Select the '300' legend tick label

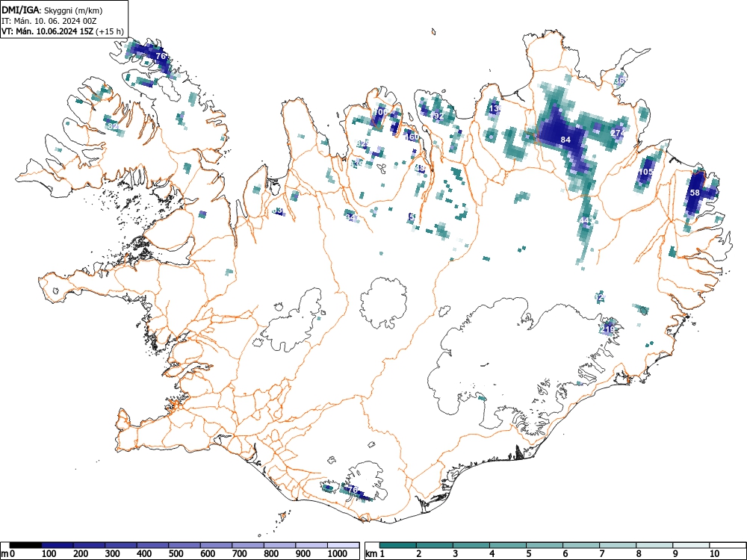pos(113,553)
